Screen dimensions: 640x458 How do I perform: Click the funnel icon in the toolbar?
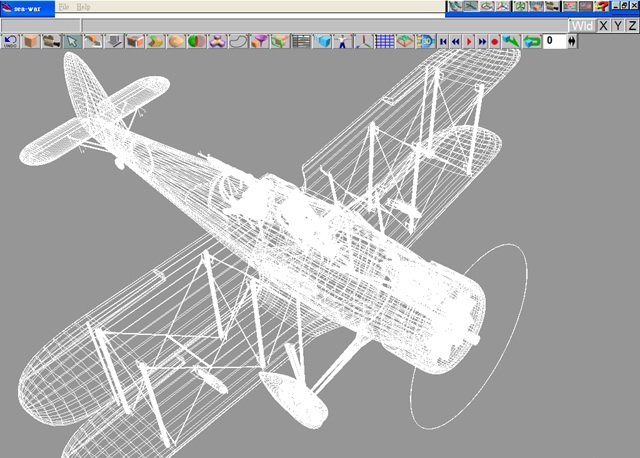pyautogui.click(x=260, y=42)
